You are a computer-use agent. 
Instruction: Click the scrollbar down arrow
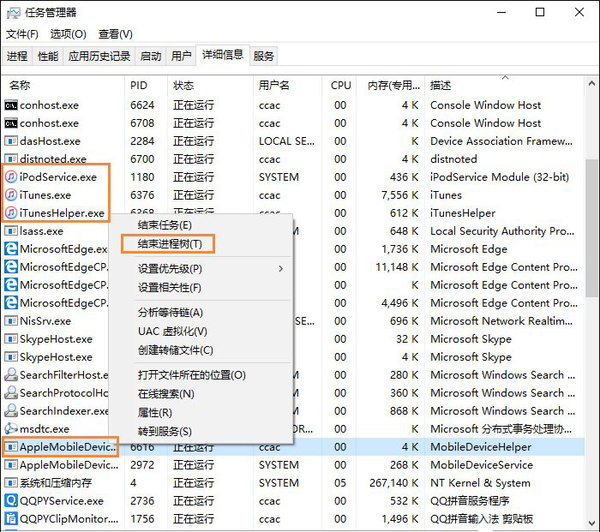[x=592, y=523]
